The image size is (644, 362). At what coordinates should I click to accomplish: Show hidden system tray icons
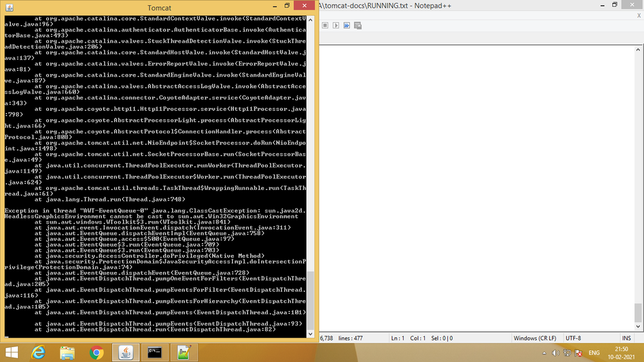[544, 353]
